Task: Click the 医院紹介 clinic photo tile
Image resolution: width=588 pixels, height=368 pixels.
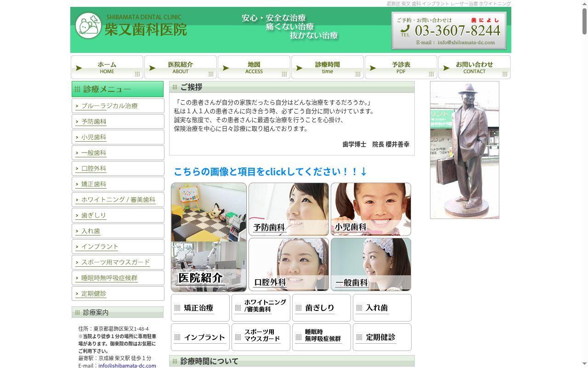Action: coord(209,237)
